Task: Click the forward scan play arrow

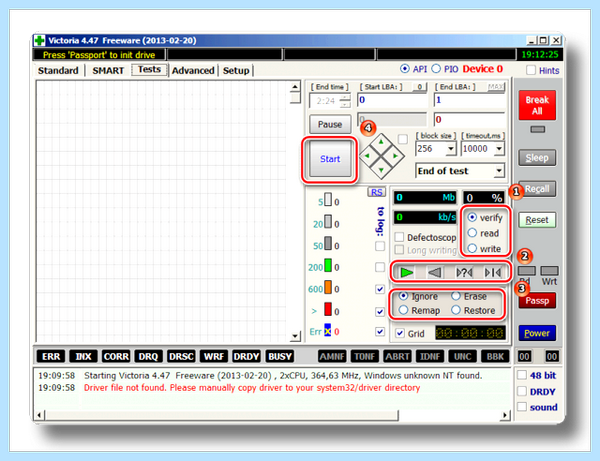Action: click(406, 272)
